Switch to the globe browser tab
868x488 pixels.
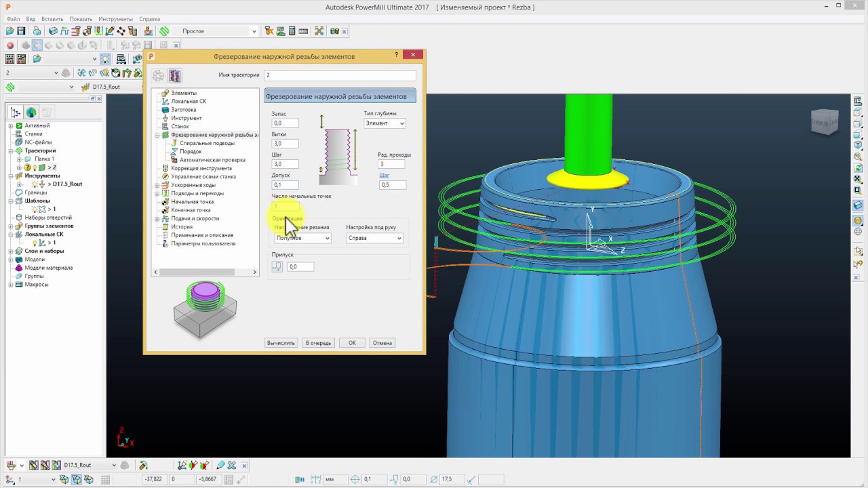32,113
